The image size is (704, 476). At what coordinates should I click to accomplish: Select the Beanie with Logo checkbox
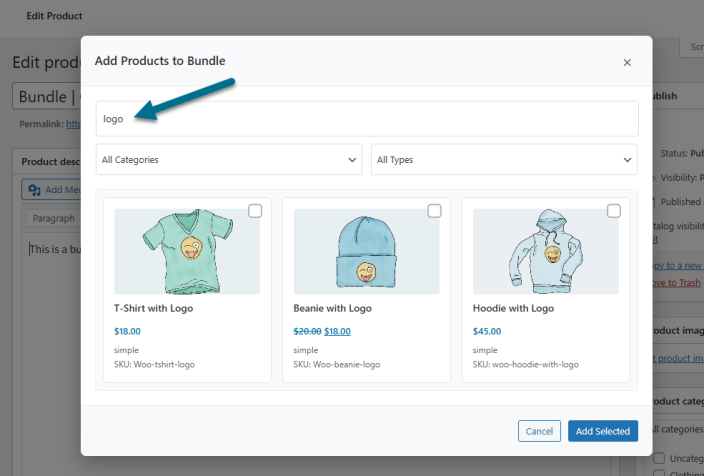pos(434,211)
